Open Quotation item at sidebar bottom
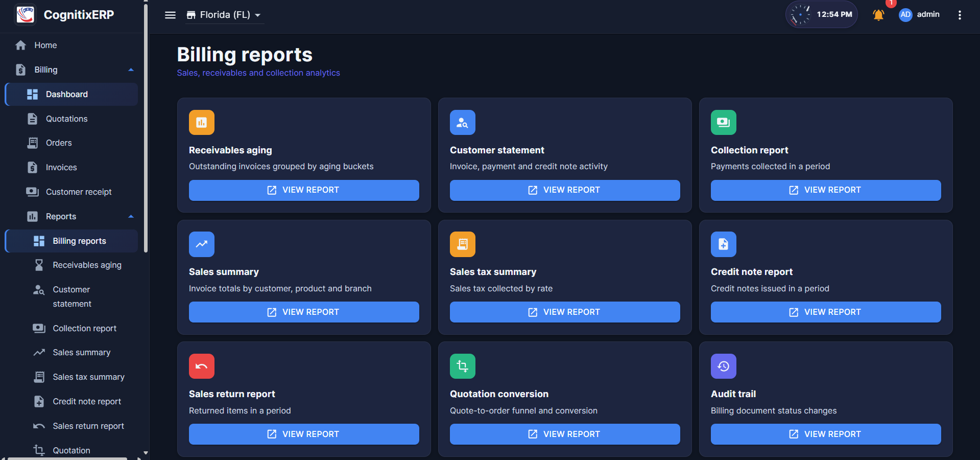Screen dimensions: 980x460 pyautogui.click(x=71, y=450)
